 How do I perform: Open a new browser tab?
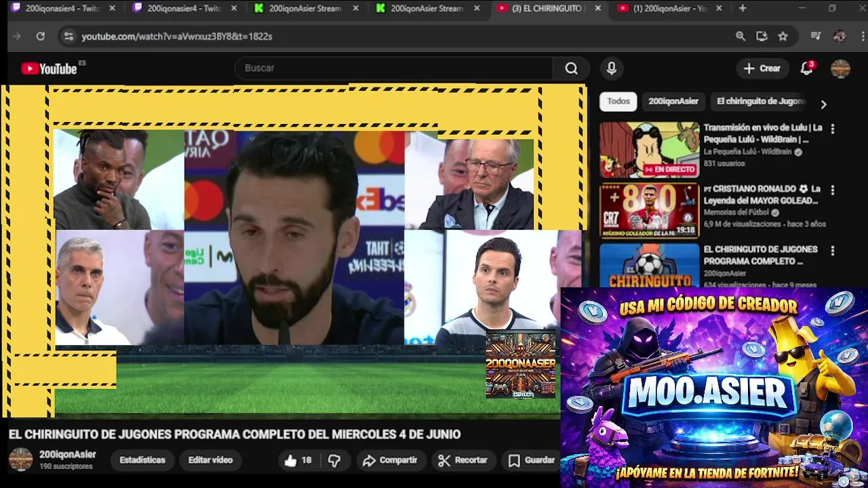coord(743,9)
